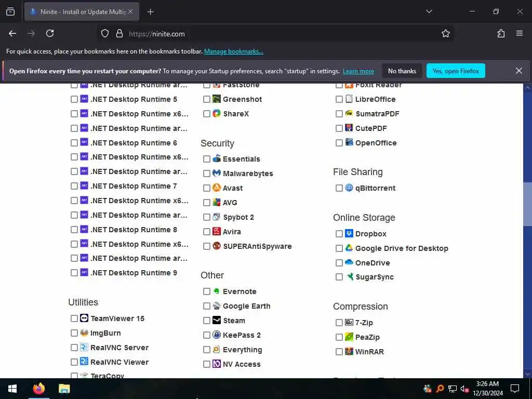Check the 7-Zip checkbox
This screenshot has width=532, height=399.
[339, 323]
